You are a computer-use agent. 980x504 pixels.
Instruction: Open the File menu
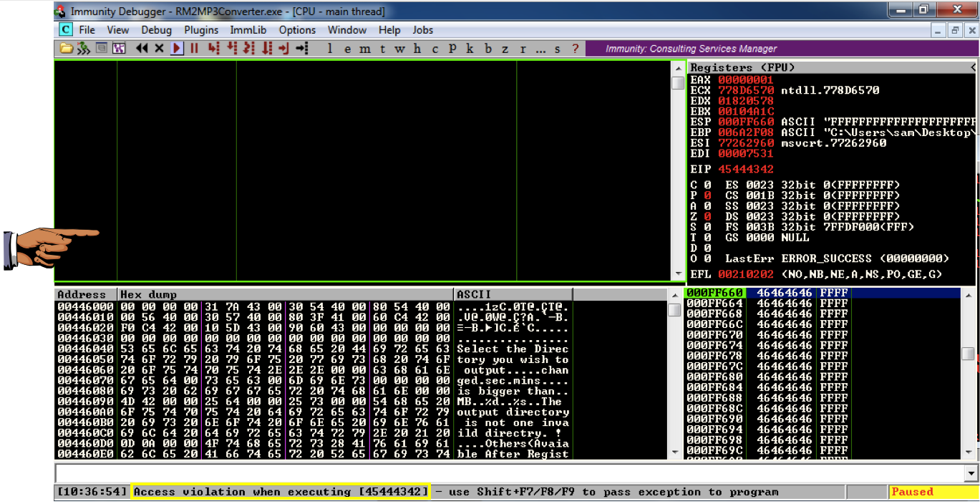coord(87,30)
